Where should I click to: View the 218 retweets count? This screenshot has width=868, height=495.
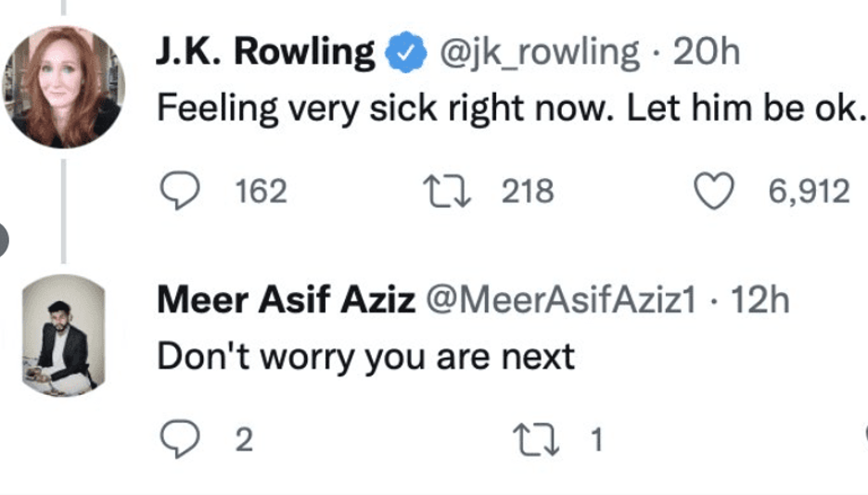[x=528, y=191]
